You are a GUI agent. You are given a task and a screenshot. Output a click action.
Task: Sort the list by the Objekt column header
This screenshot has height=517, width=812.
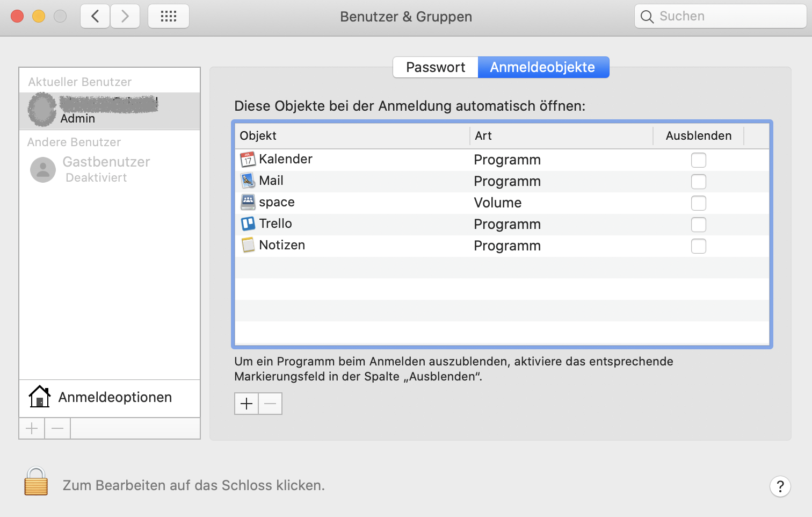(x=352, y=136)
